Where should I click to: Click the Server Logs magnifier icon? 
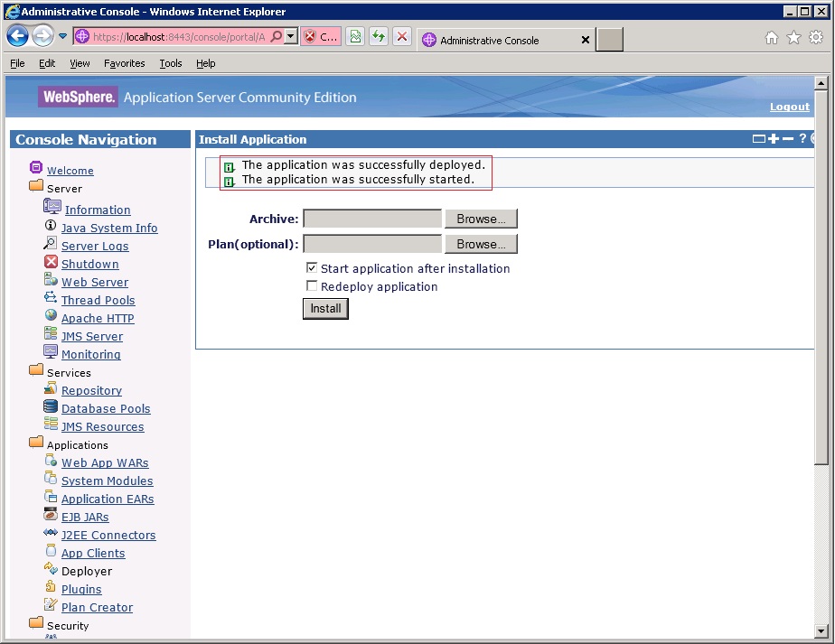click(x=50, y=243)
